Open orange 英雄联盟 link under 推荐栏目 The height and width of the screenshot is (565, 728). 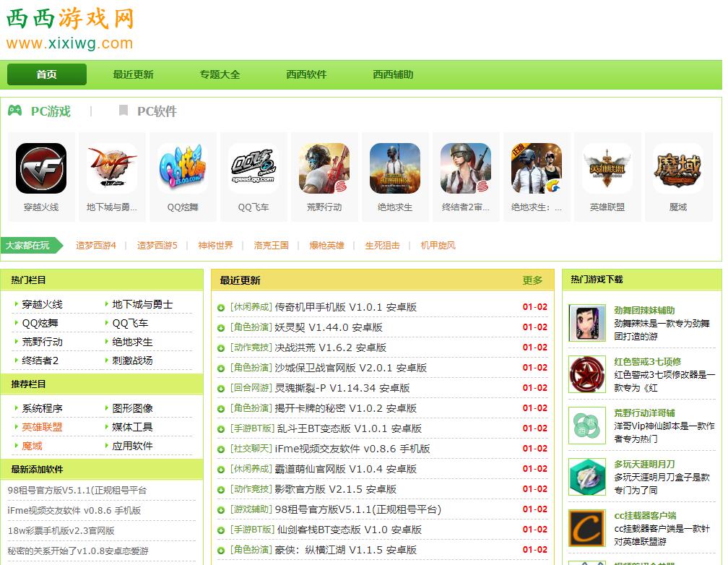42,427
